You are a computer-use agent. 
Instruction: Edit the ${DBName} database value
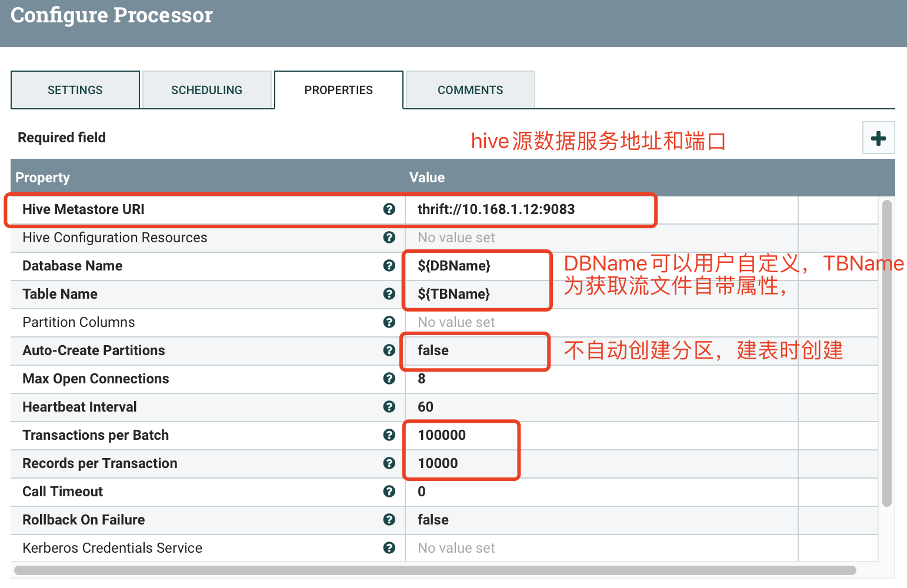click(x=601, y=266)
